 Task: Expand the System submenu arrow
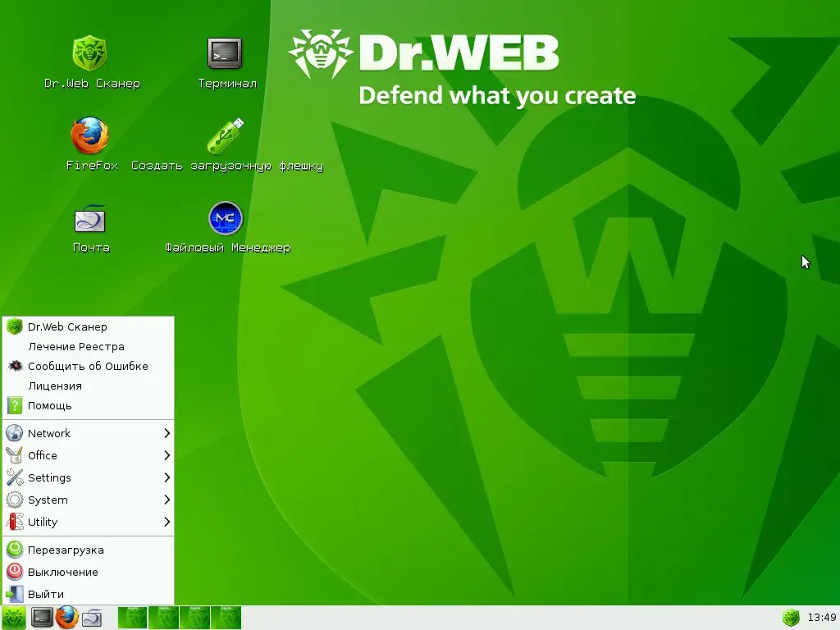167,500
